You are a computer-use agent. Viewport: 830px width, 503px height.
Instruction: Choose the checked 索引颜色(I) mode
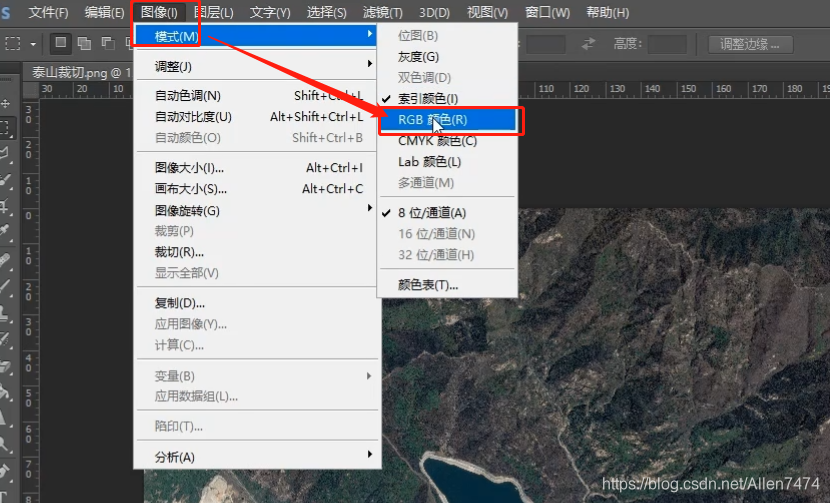(x=428, y=99)
